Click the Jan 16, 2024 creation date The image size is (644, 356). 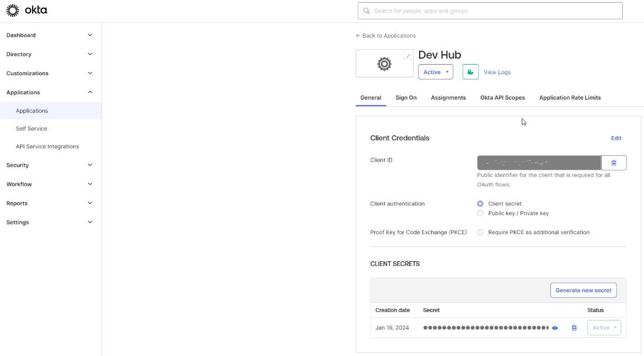pos(392,328)
